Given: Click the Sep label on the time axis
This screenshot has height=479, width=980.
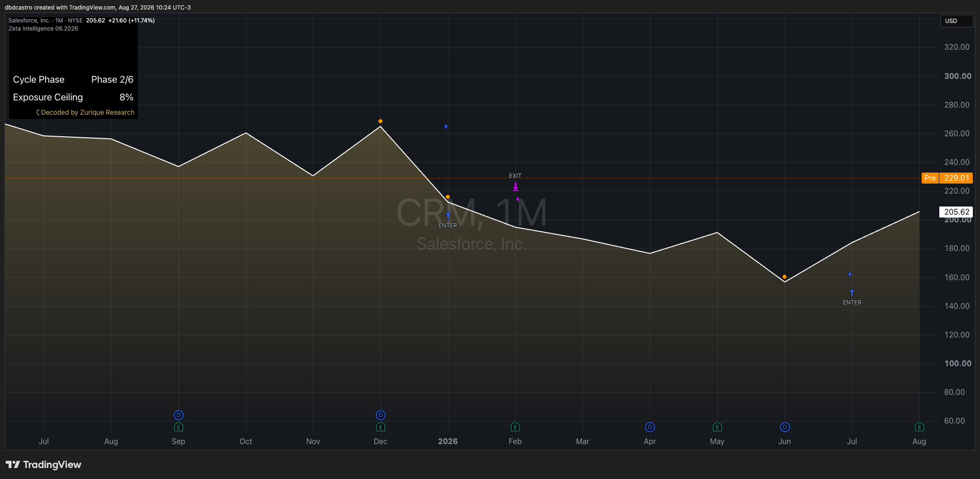Looking at the screenshot, I should tap(178, 441).
